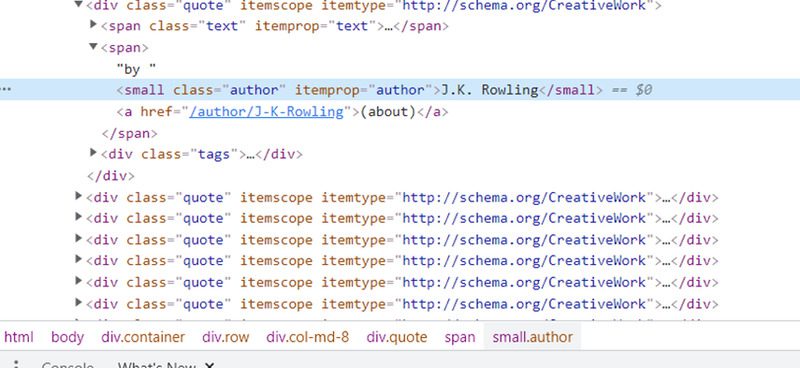
Task: Open the DevTools drawer kebab menu
Action: pos(16,364)
